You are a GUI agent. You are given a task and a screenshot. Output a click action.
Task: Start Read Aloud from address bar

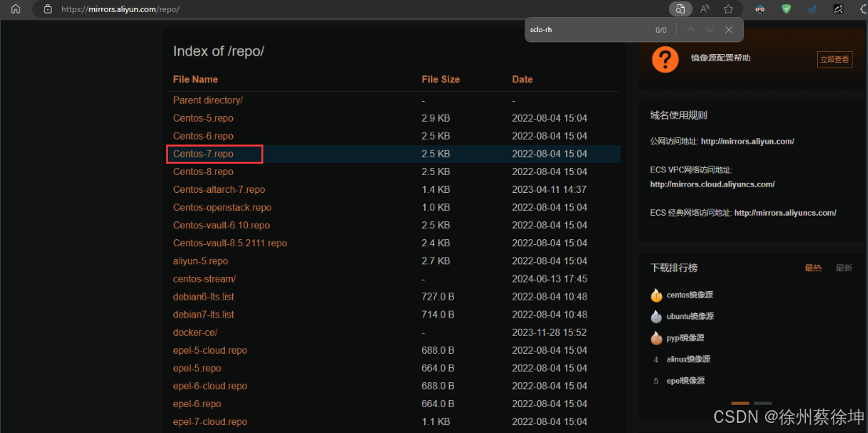(705, 9)
